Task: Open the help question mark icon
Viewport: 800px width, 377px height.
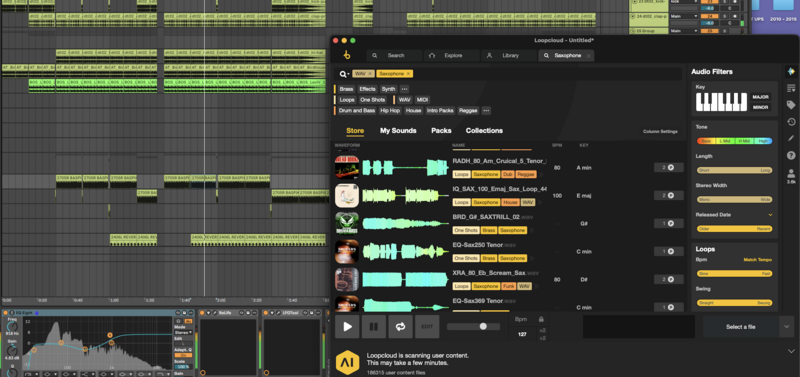Action: click(x=791, y=155)
